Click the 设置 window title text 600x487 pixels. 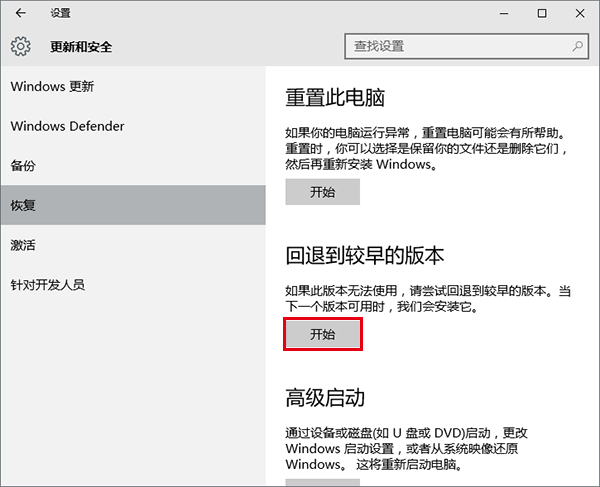60,13
